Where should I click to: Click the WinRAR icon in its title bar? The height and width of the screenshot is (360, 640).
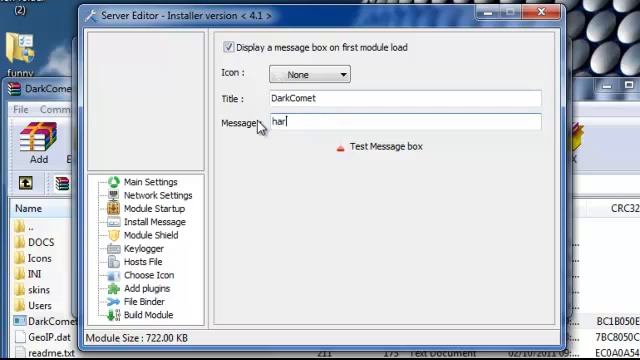coord(14,89)
